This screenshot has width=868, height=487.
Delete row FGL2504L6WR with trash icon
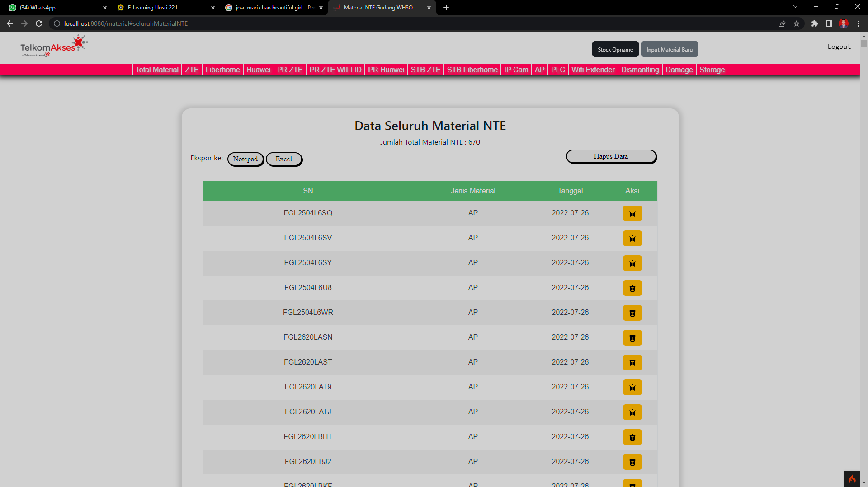tap(632, 313)
